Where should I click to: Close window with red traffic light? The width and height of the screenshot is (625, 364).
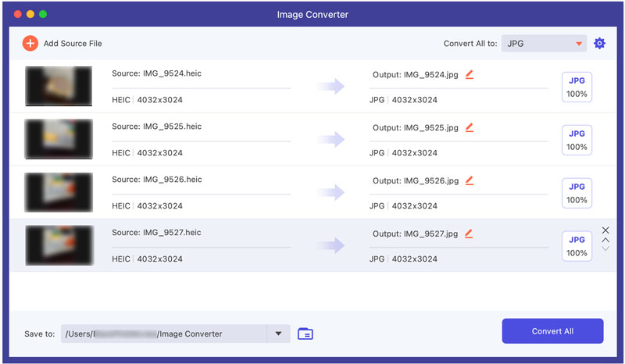pos(17,14)
